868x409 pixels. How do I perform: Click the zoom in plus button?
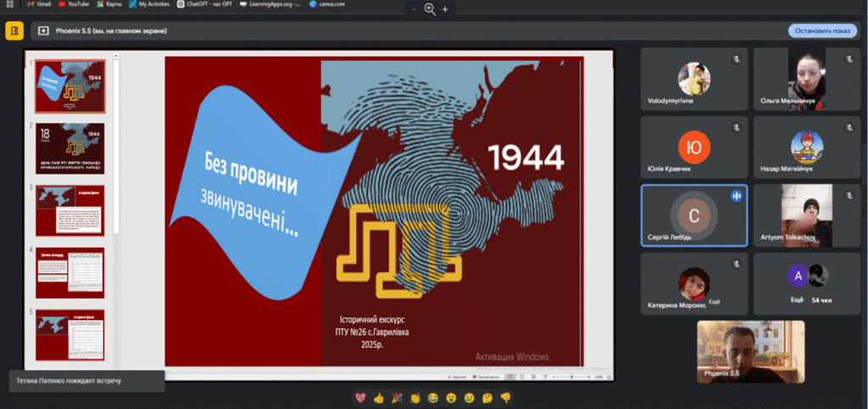[446, 9]
